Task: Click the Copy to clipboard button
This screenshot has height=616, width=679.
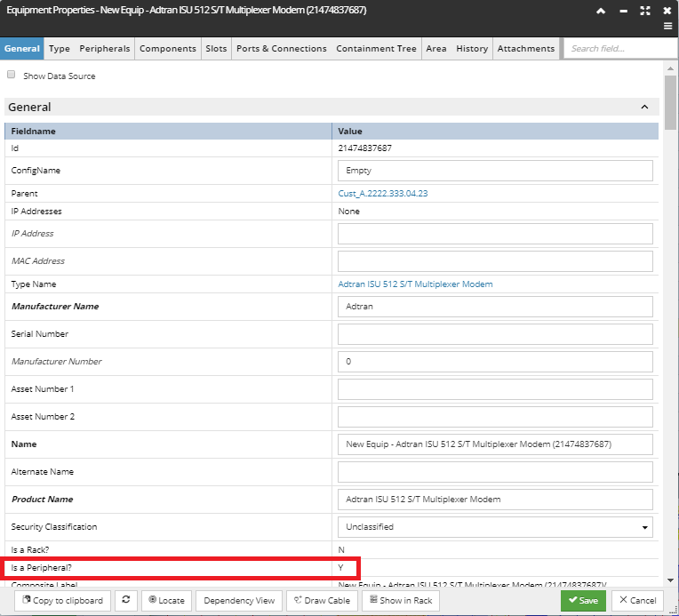Action: 62,600
